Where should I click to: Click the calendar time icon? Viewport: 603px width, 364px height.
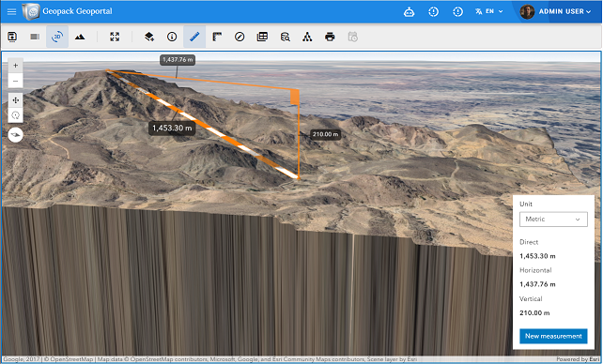pyautogui.click(x=352, y=37)
